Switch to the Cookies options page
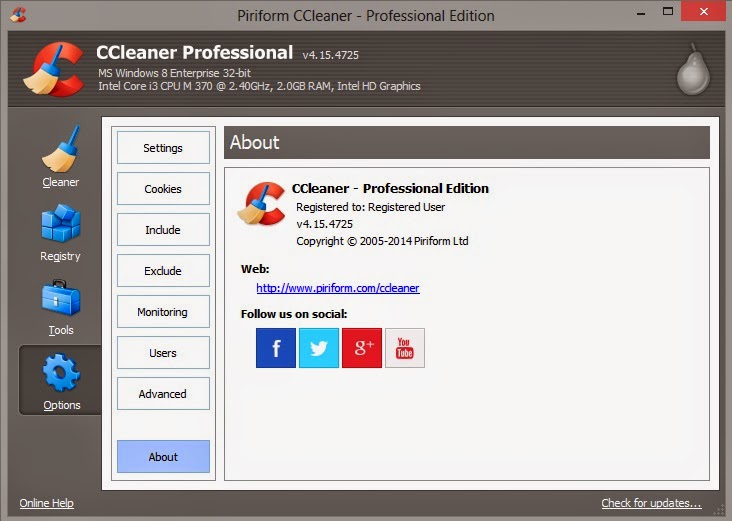 click(163, 189)
